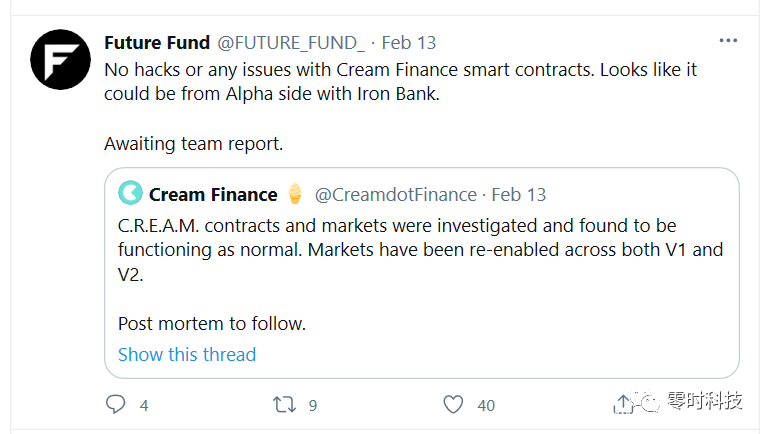View the 40 likes count
Viewport: 767px width, 434px height.
(486, 406)
